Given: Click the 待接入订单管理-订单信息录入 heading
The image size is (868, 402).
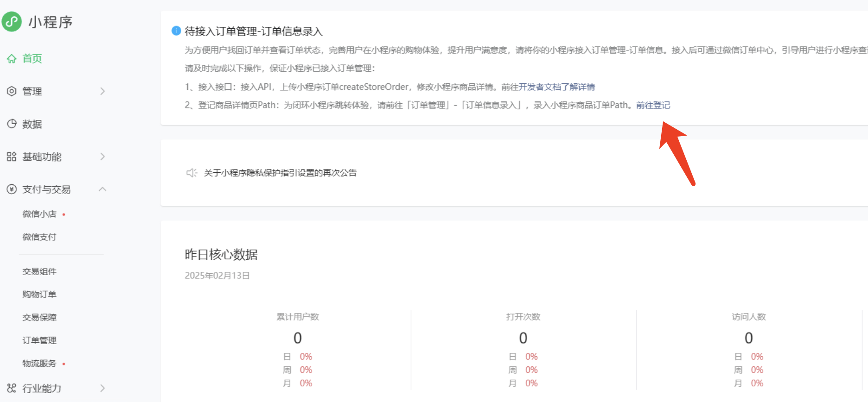Looking at the screenshot, I should click(x=254, y=31).
